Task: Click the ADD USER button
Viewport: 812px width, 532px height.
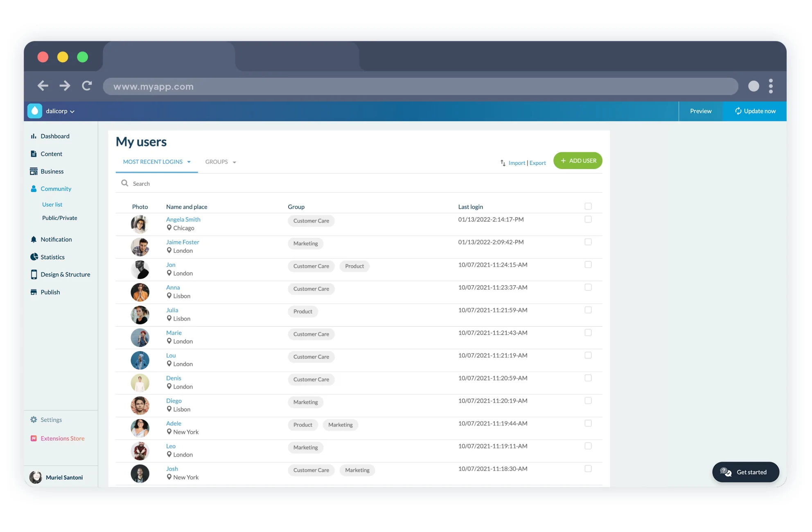Action: (577, 160)
